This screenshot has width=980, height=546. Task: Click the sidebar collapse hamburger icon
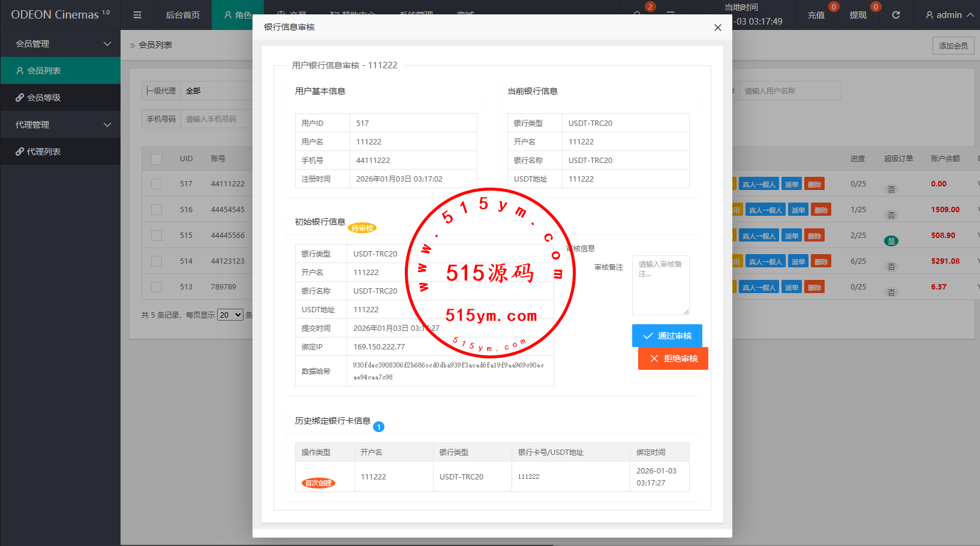tap(137, 15)
